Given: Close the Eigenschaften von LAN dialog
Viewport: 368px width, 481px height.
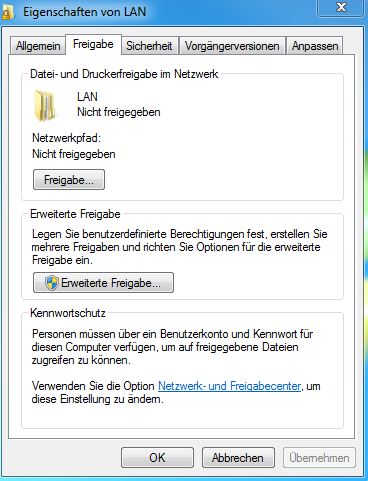Looking at the screenshot, I should pyautogui.click(x=341, y=7).
